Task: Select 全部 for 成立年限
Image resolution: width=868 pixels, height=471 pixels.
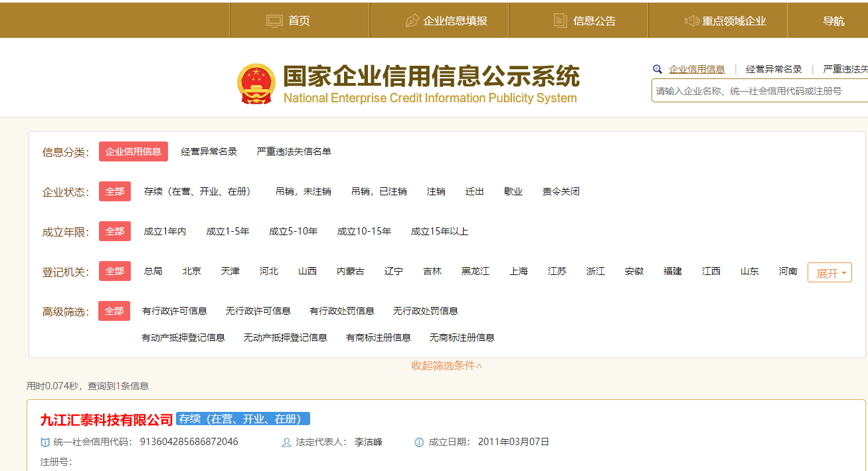Action: pyautogui.click(x=115, y=231)
